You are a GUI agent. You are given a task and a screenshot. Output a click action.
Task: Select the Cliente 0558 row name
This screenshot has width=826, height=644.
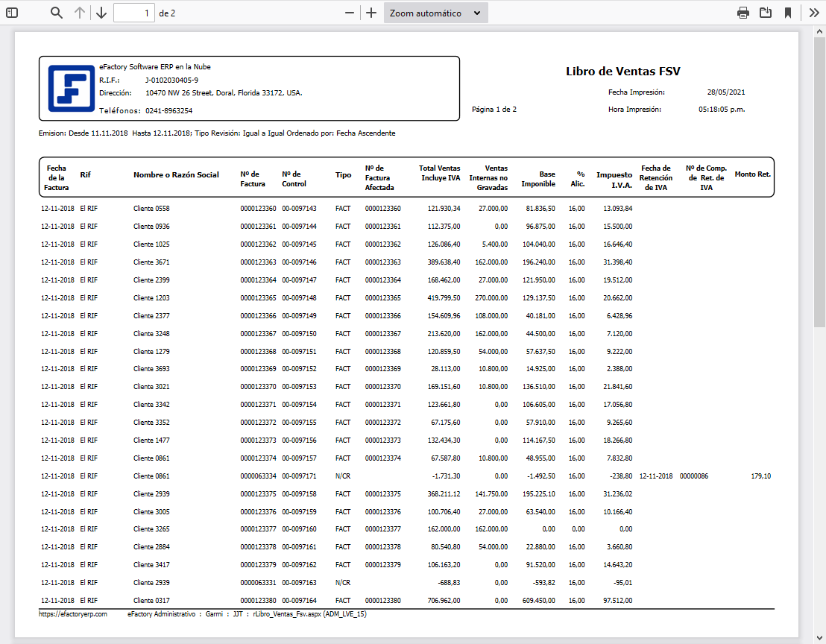pos(151,209)
